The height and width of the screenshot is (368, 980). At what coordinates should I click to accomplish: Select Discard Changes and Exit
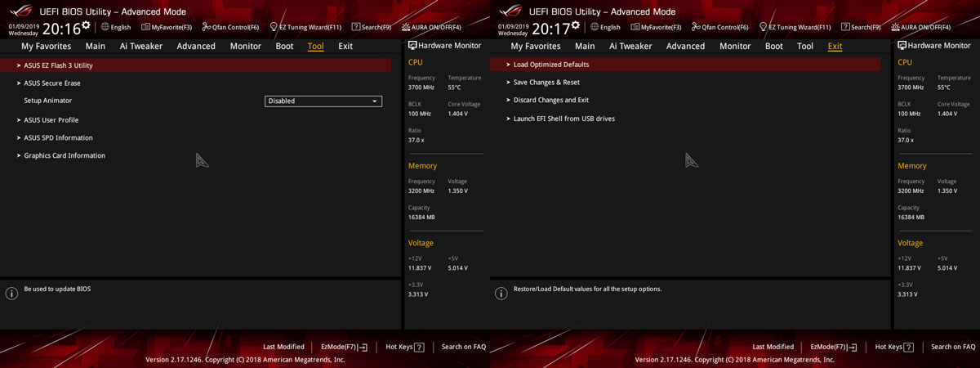click(551, 101)
